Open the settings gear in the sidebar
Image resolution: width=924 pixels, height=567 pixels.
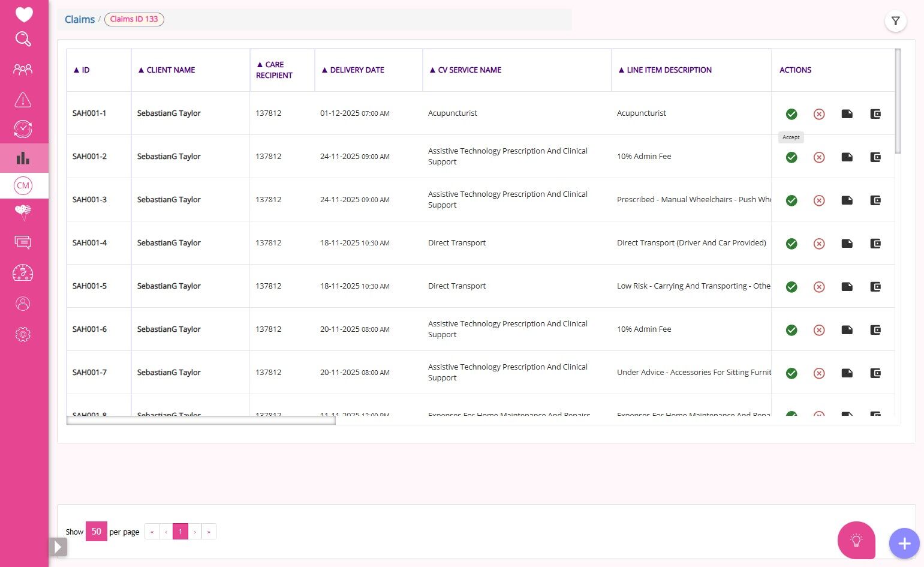click(x=23, y=334)
